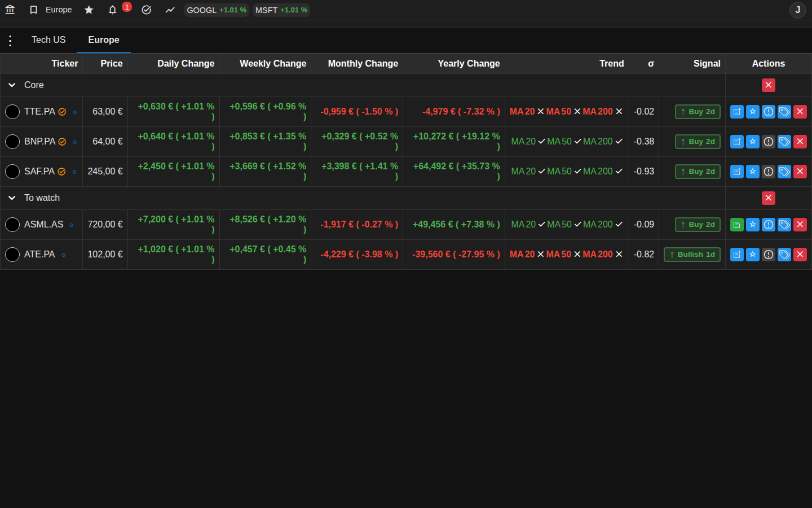Collapse the Core group chevron
The height and width of the screenshot is (508, 812).
(12, 85)
